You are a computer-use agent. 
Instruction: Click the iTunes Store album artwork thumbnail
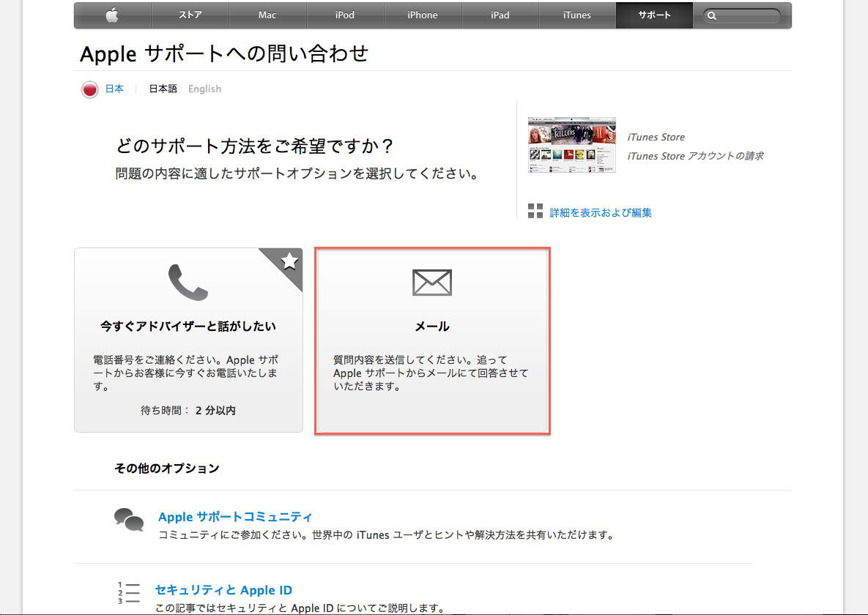tap(571, 144)
